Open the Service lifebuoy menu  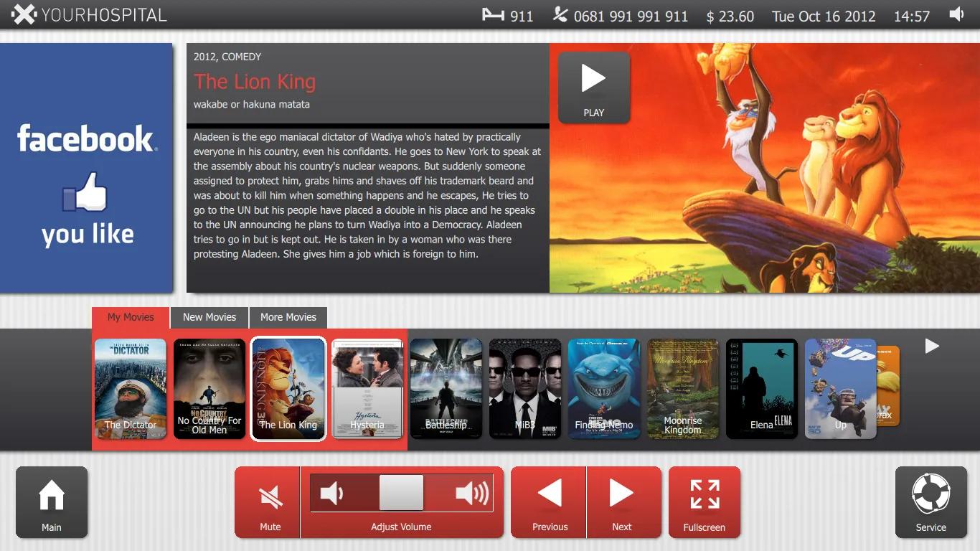[930, 502]
